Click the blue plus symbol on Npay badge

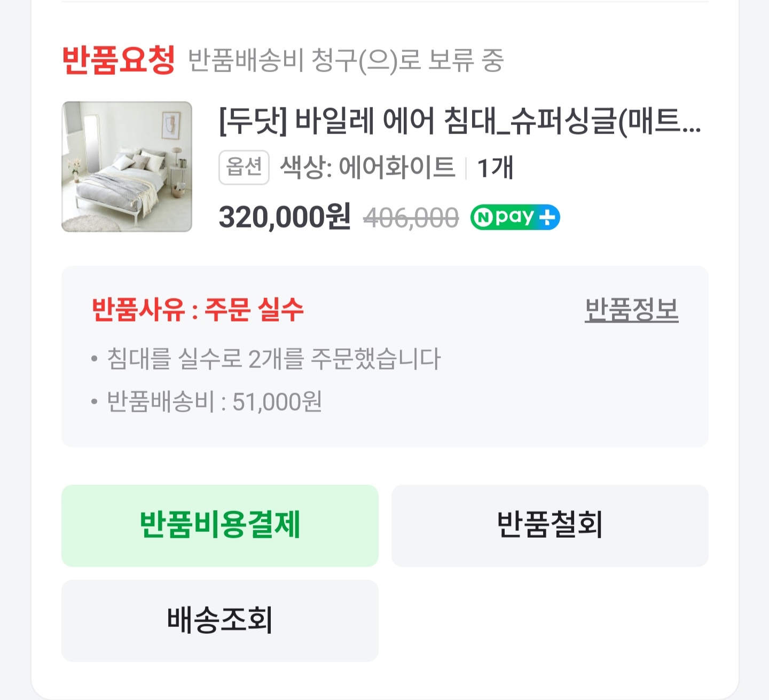[547, 217]
